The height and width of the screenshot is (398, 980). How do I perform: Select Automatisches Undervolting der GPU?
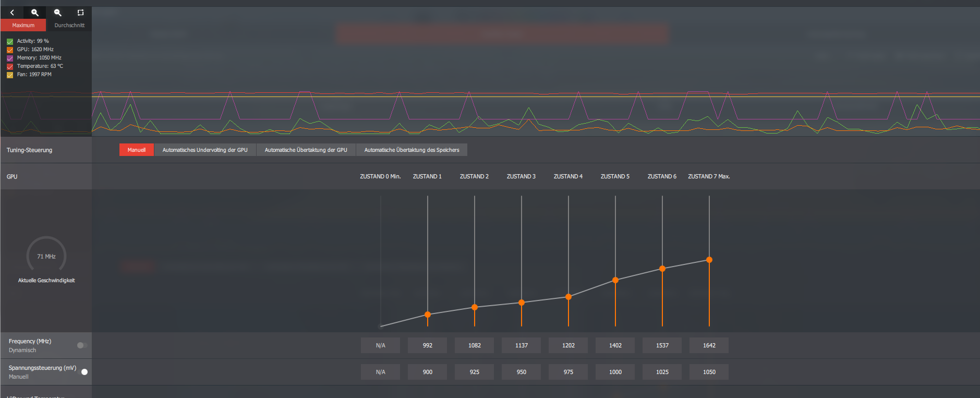coord(205,150)
